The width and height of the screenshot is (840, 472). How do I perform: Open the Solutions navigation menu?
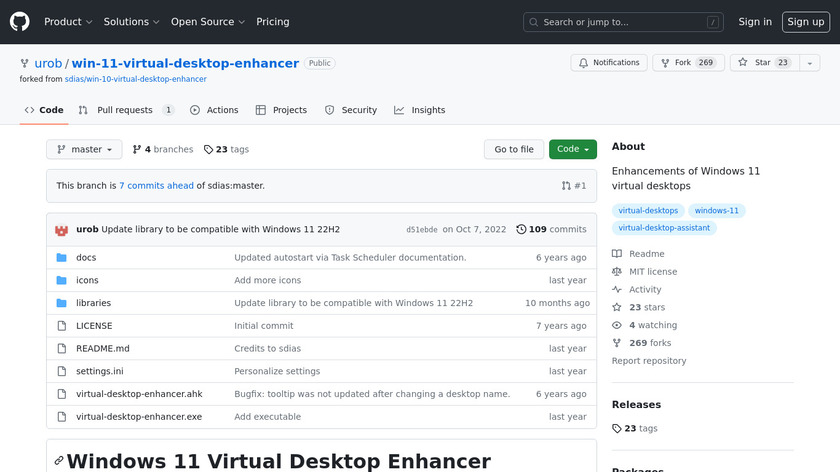pos(131,21)
